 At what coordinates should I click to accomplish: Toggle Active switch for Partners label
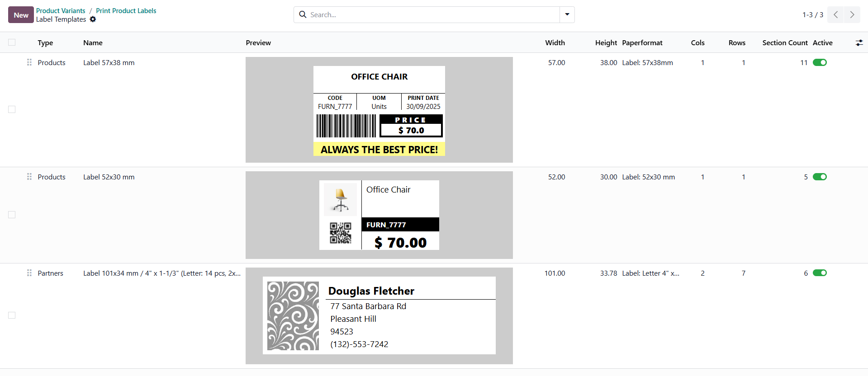point(820,273)
